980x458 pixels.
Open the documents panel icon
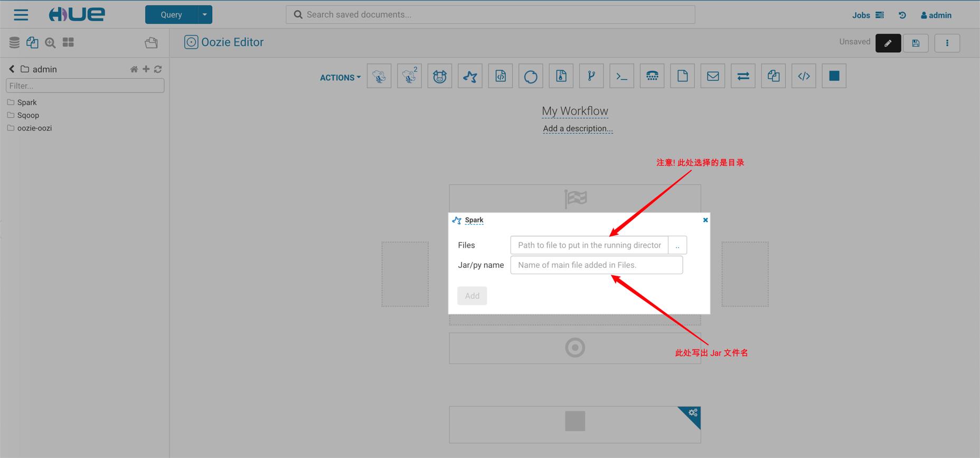click(x=32, y=42)
